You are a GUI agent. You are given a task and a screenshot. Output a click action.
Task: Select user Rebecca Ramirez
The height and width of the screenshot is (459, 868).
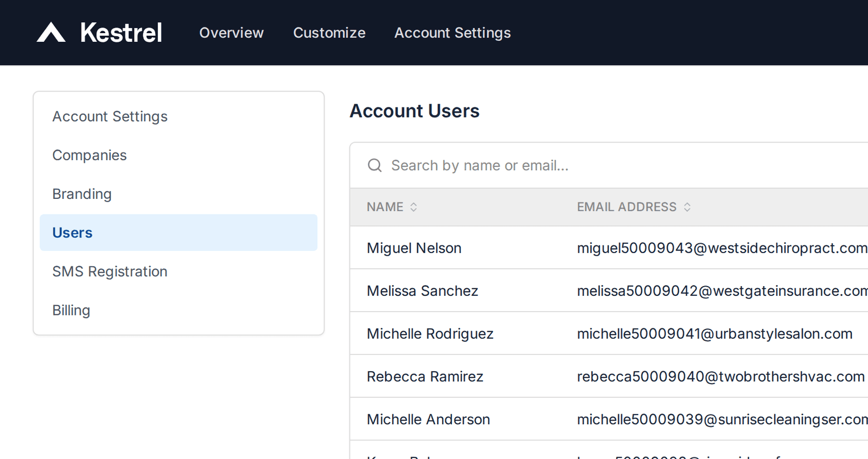pos(425,377)
